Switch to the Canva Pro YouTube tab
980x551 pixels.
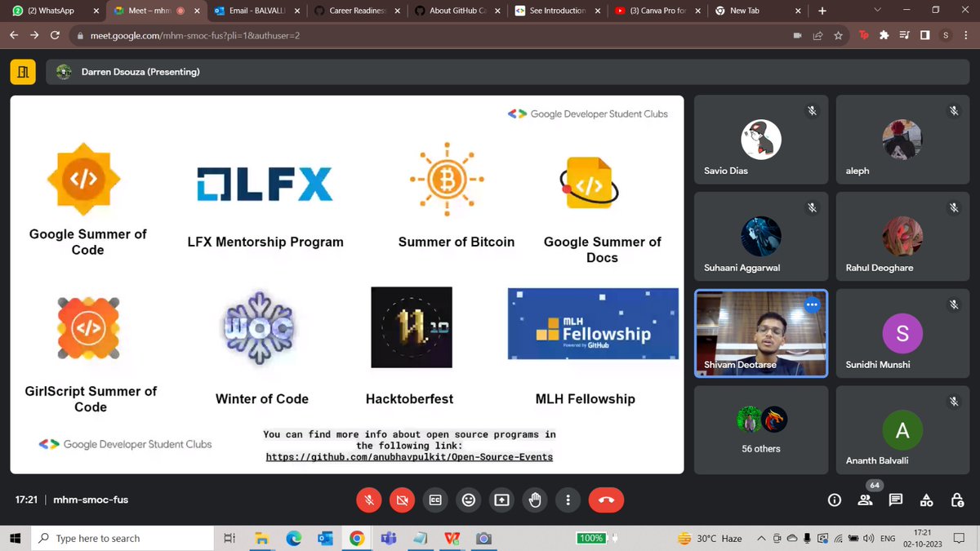656,11
